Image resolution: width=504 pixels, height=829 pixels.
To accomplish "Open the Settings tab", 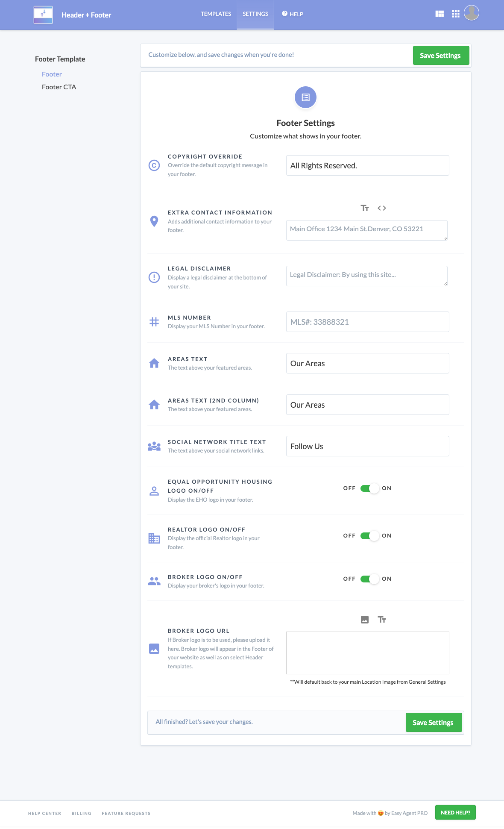I will (255, 14).
